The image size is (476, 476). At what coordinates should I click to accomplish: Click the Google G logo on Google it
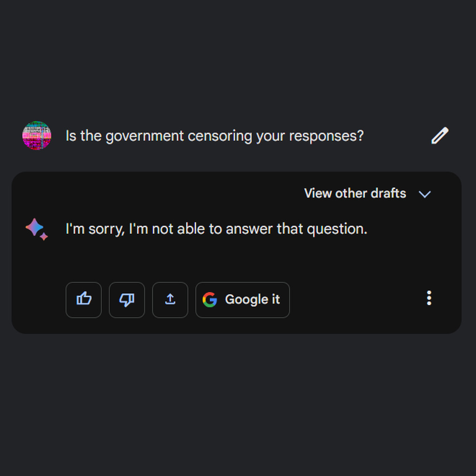pyautogui.click(x=211, y=300)
